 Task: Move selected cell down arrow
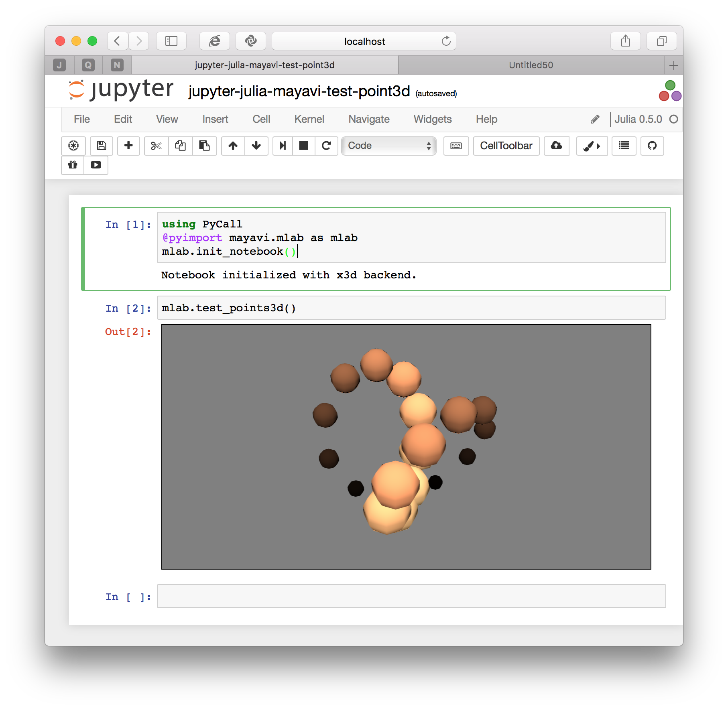click(x=256, y=146)
